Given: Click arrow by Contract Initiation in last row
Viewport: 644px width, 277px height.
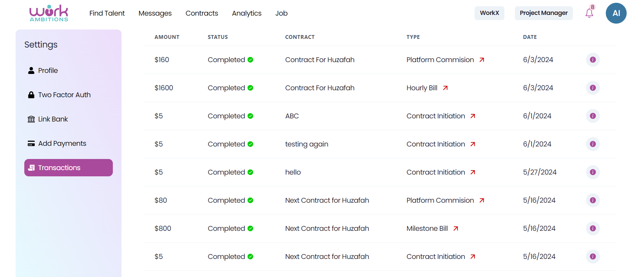Looking at the screenshot, I should pyautogui.click(x=473, y=257).
